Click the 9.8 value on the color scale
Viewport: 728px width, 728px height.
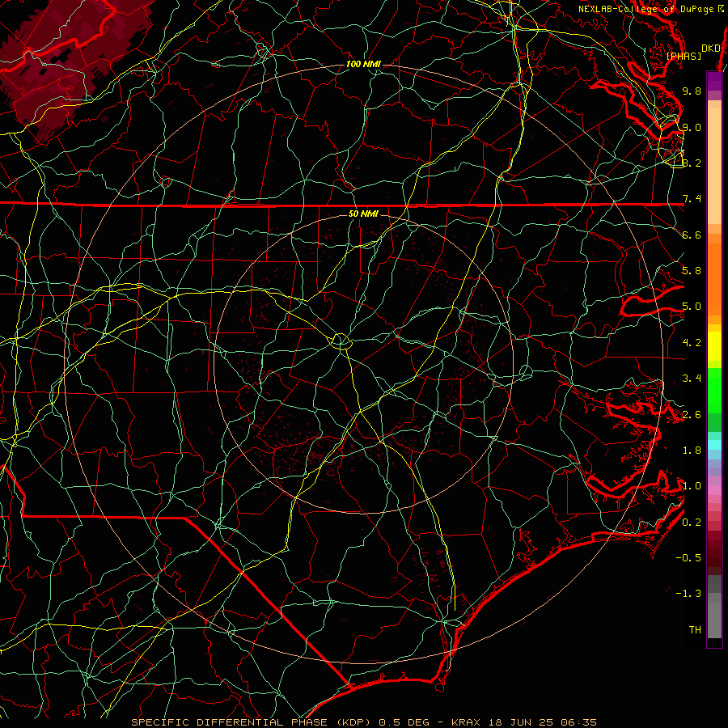(x=692, y=91)
